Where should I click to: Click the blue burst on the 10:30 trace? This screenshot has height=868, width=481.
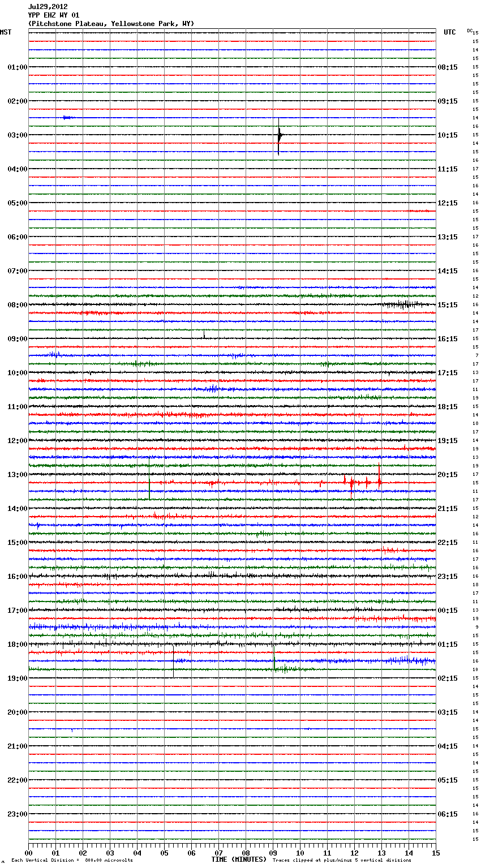tap(213, 389)
